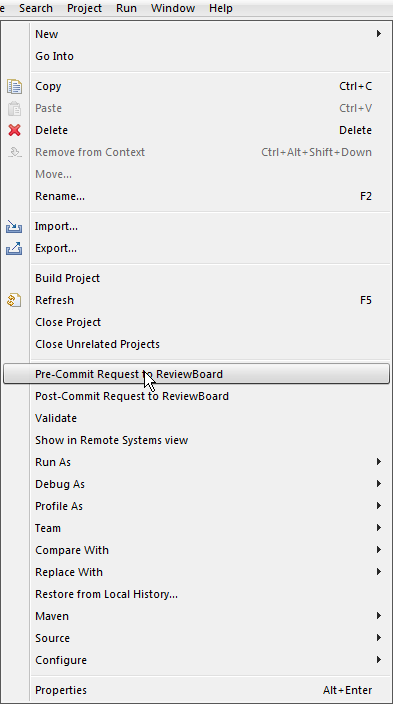Open the Compare With submenu arrow
Screen dimensions: 393x704
[x=379, y=550]
